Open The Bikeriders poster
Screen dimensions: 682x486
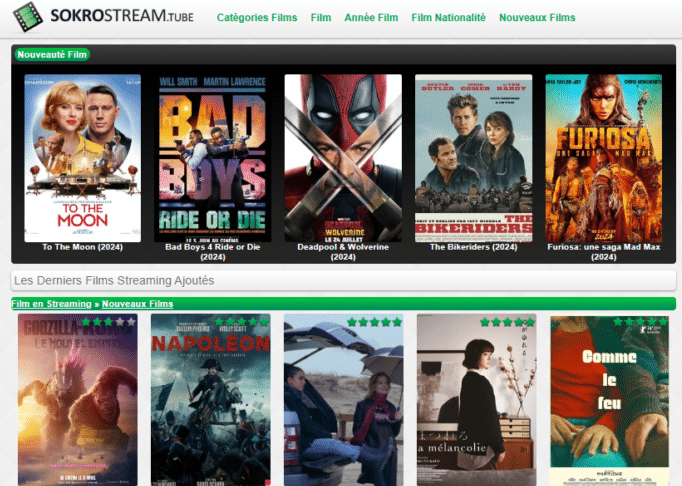point(474,158)
